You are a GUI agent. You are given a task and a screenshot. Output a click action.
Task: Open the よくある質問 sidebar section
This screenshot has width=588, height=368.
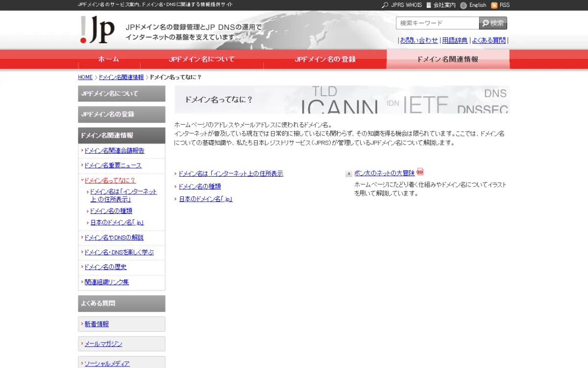pos(122,303)
